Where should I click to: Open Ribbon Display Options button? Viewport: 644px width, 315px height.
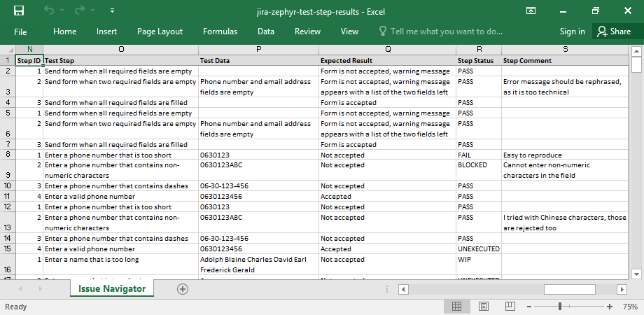(x=531, y=10)
